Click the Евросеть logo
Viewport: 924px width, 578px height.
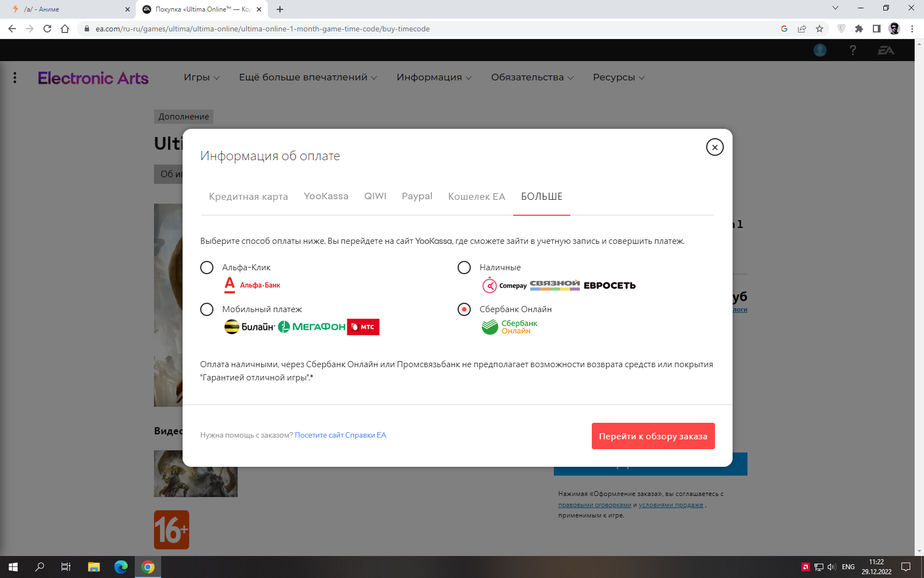coord(609,285)
